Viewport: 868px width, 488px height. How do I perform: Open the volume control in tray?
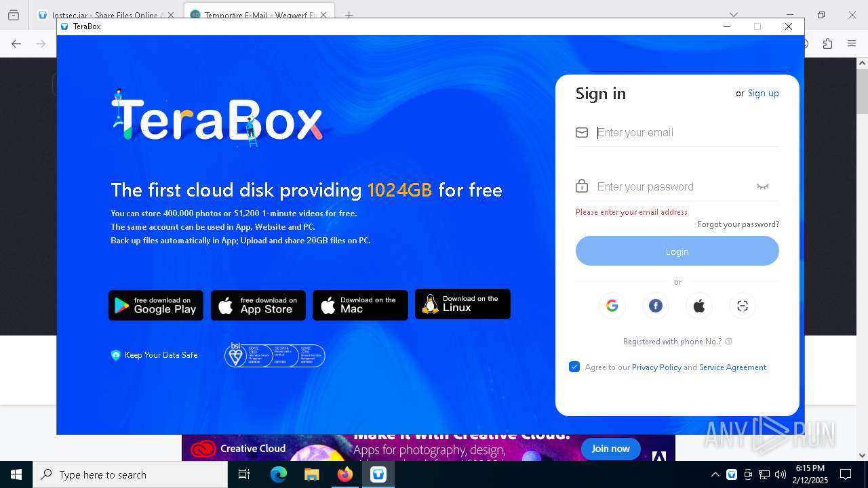pyautogui.click(x=781, y=474)
